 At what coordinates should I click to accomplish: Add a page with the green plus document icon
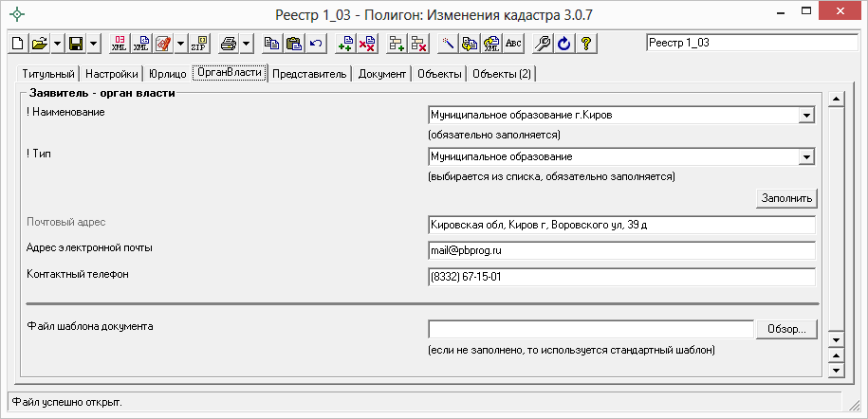[x=346, y=44]
